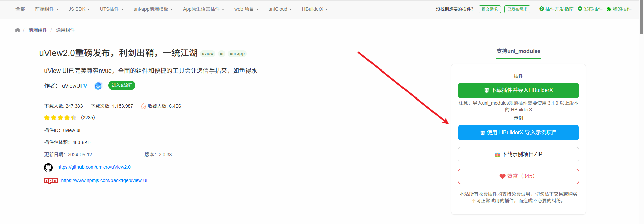Click the HBuilderX icon in the green download button
This screenshot has height=224, width=644.
[x=486, y=90]
